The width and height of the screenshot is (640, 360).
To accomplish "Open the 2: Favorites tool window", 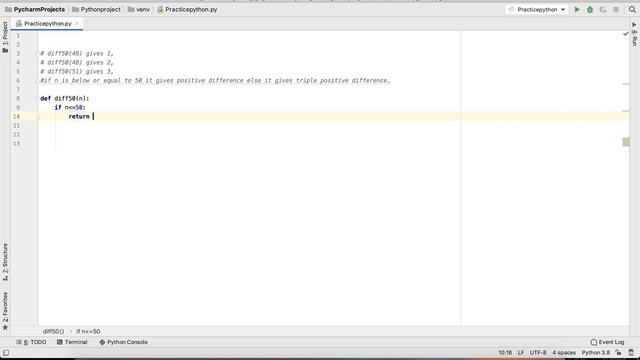I will (5, 311).
